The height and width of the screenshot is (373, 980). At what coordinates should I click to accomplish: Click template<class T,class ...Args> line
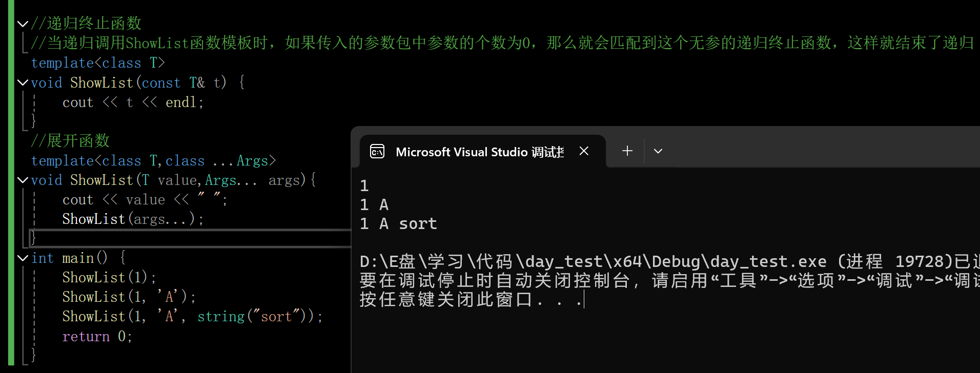tap(154, 161)
